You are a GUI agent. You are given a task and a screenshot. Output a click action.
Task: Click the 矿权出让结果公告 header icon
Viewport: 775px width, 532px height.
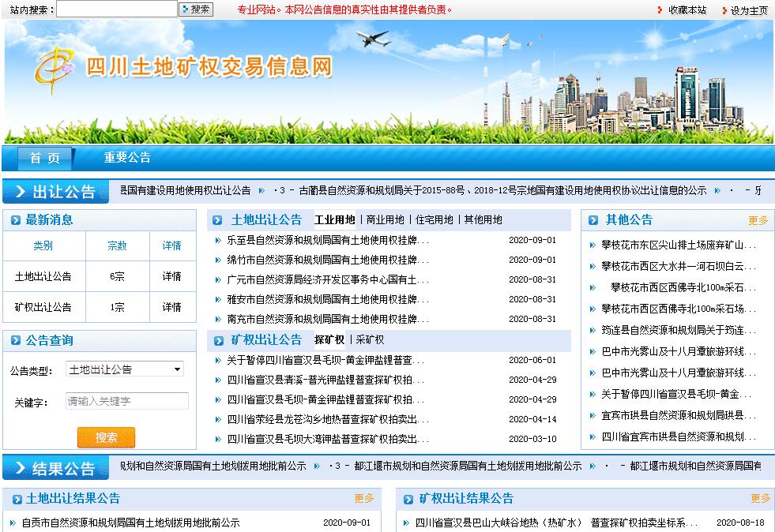pos(408,500)
